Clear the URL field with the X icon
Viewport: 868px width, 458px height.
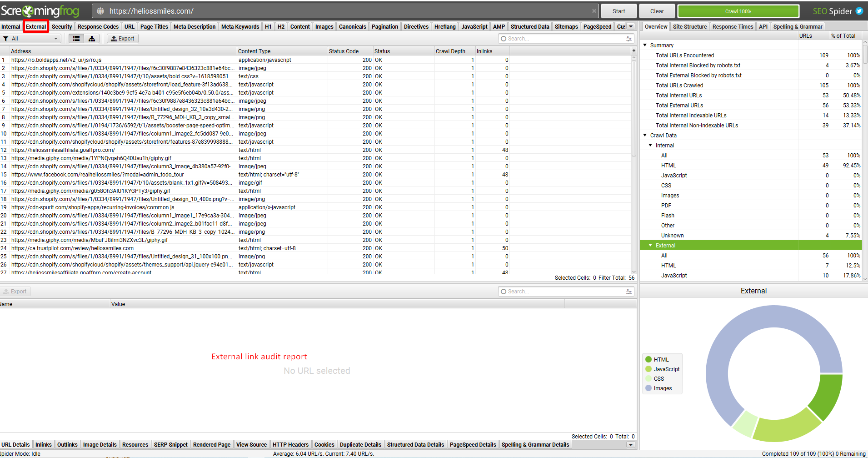(x=594, y=11)
